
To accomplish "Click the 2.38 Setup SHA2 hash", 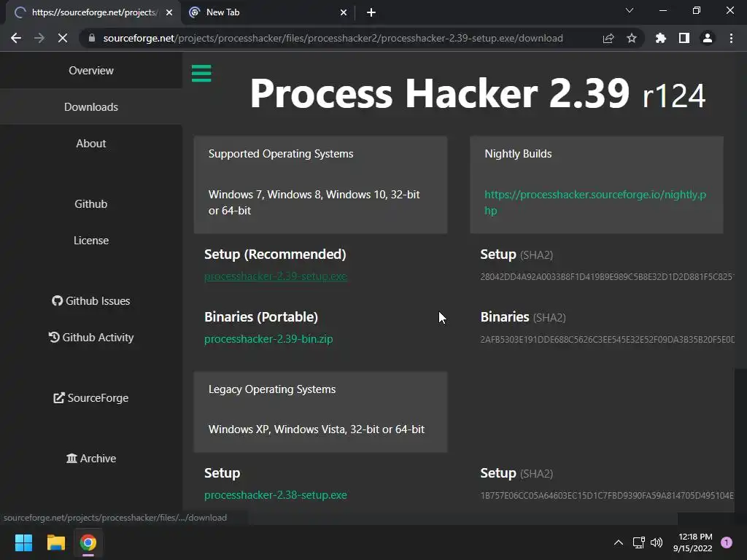I will (x=608, y=496).
